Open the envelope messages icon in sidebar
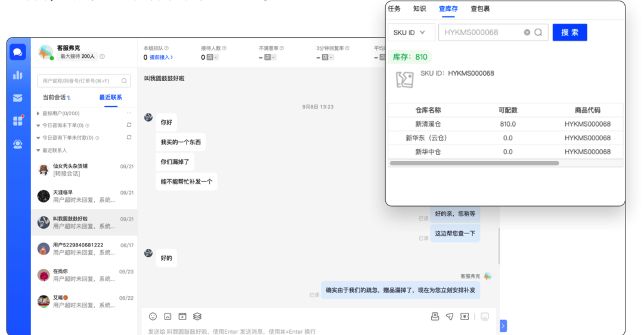This screenshot has width=644, height=335. click(18, 98)
